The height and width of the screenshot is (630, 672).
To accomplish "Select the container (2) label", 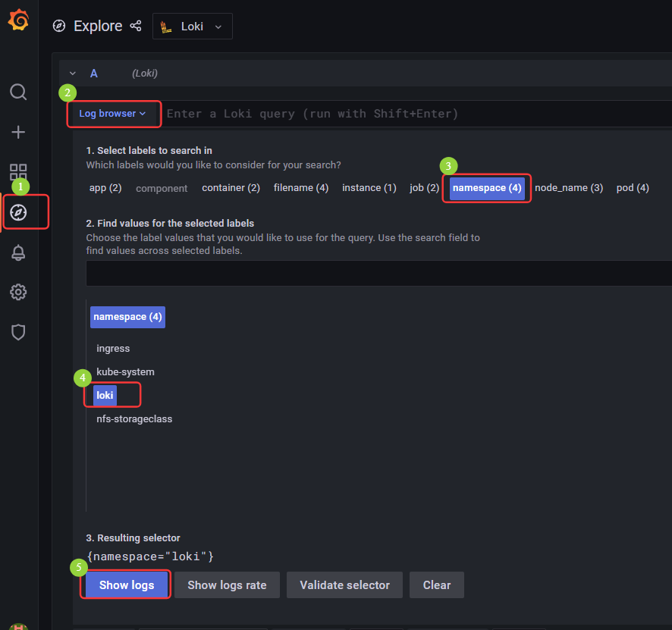I will [x=231, y=188].
